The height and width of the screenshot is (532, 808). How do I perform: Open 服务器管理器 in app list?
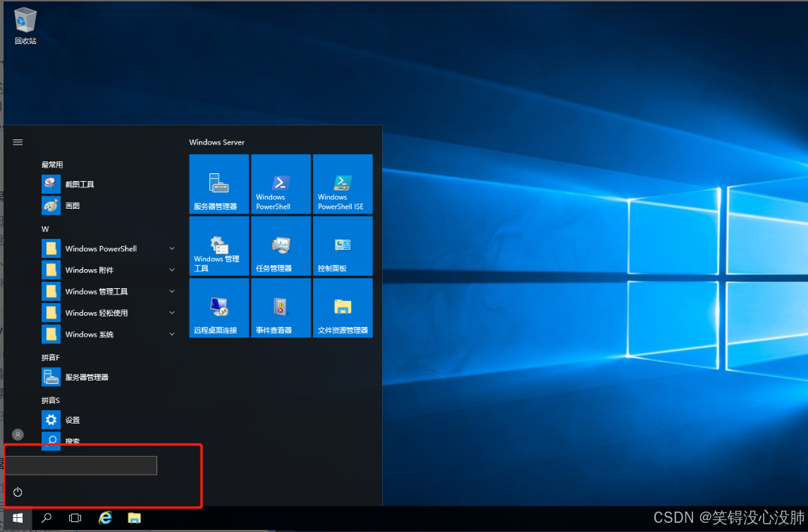click(109, 378)
